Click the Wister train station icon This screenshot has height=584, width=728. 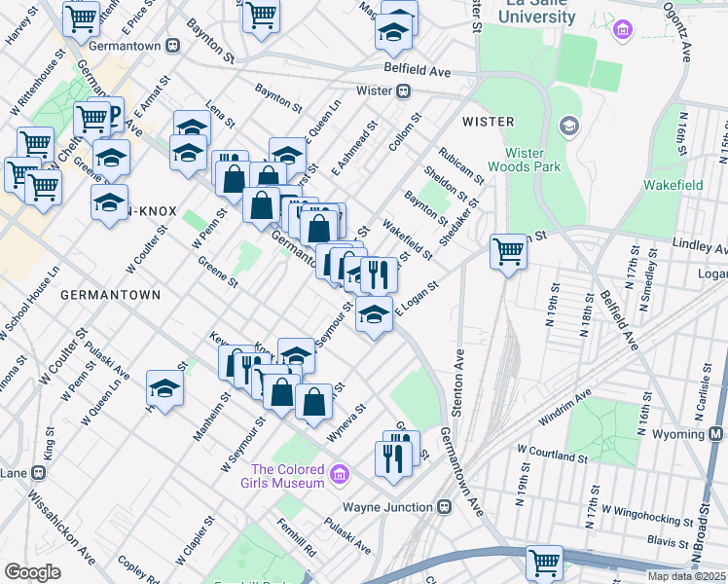click(x=400, y=91)
